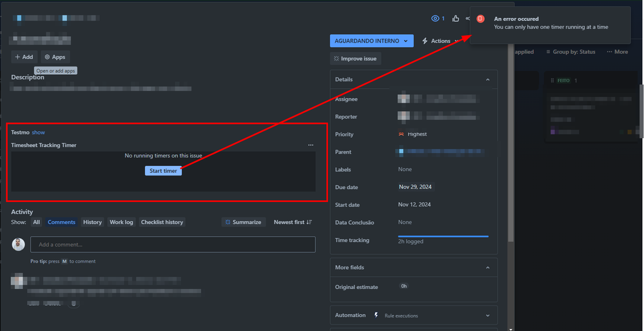
Task: Click the user avatar beside comment box
Action: coord(18,245)
